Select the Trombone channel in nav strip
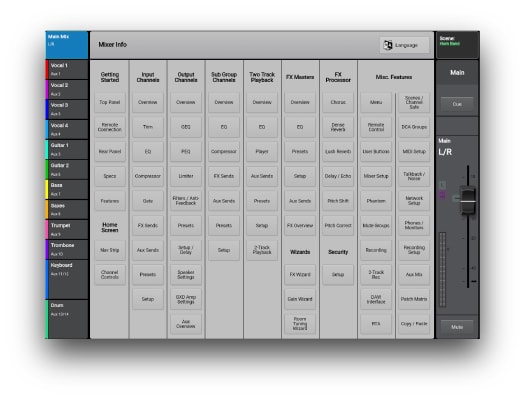 (x=67, y=249)
